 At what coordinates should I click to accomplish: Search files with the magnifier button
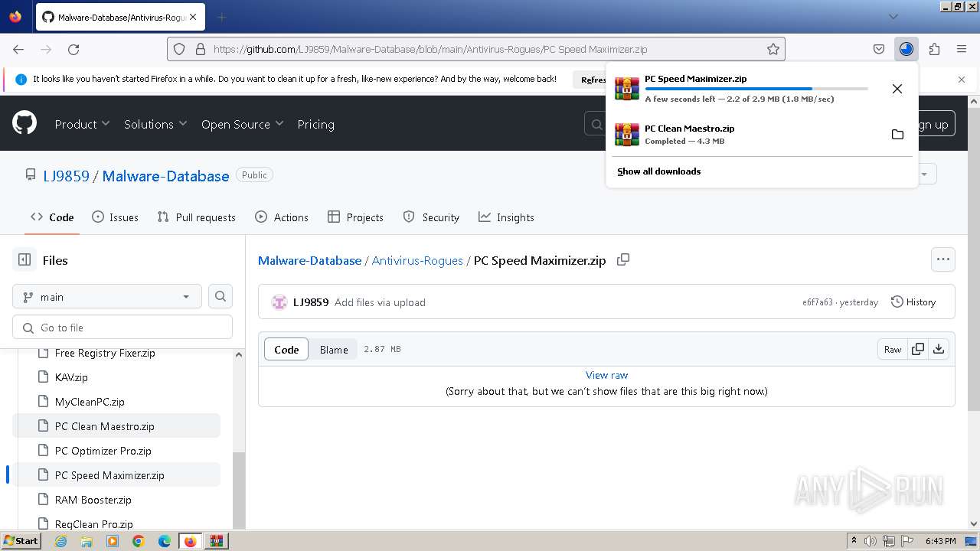point(220,296)
